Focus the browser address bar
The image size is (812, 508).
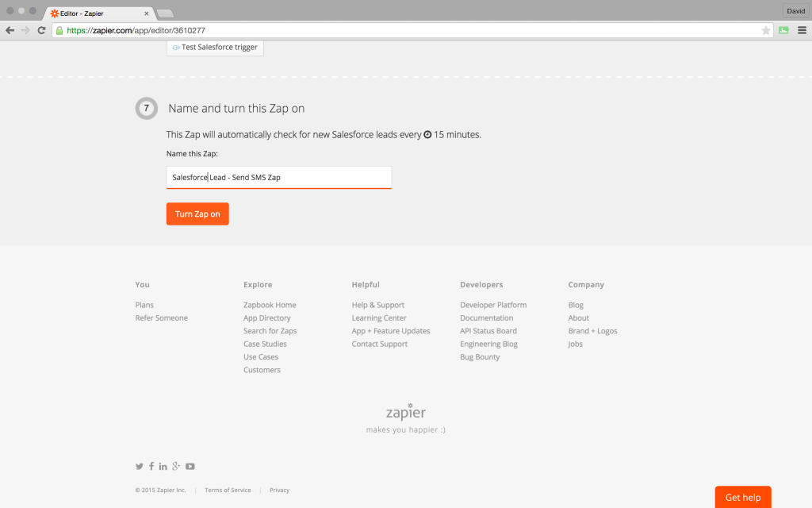[412, 31]
